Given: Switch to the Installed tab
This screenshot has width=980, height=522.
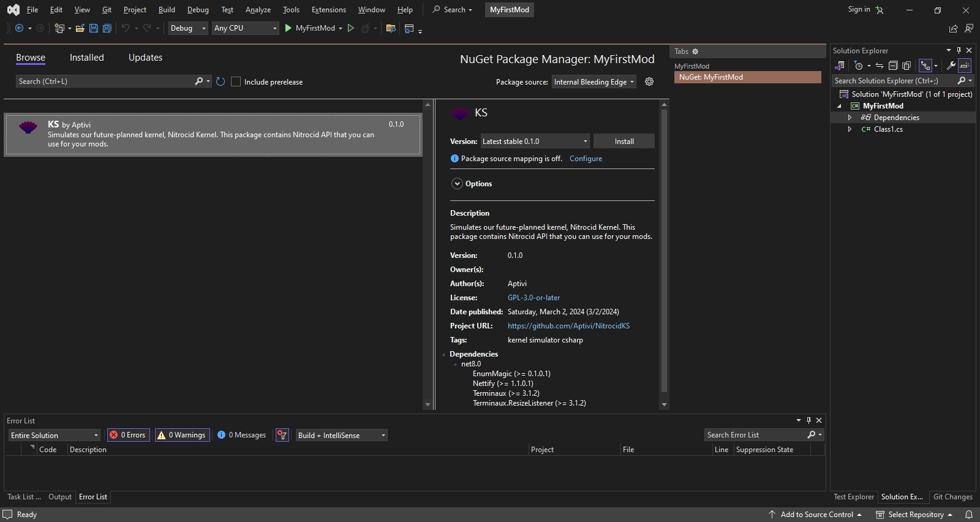Looking at the screenshot, I should (86, 58).
